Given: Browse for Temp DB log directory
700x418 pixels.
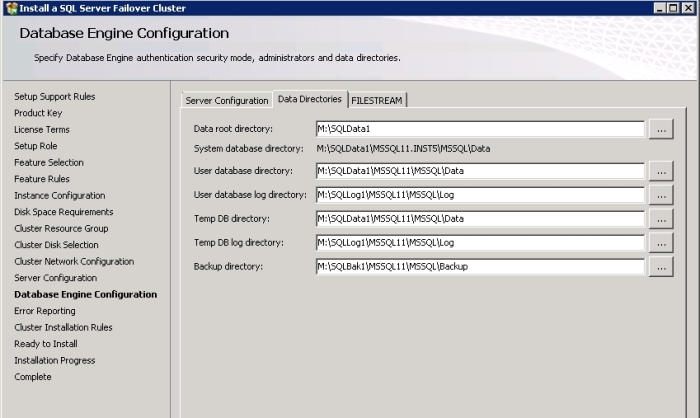Looking at the screenshot, I should tap(661, 243).
